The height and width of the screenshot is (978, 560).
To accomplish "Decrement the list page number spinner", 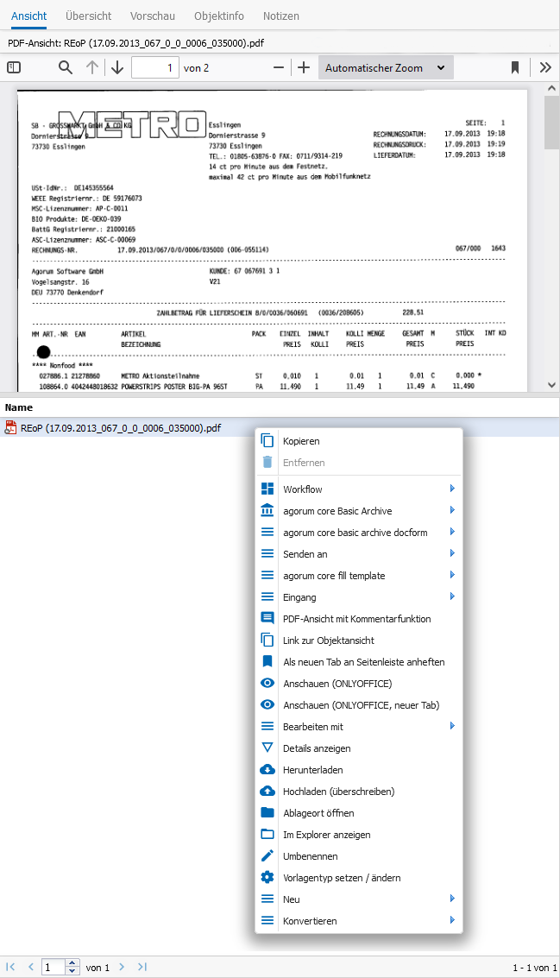I will (73, 971).
